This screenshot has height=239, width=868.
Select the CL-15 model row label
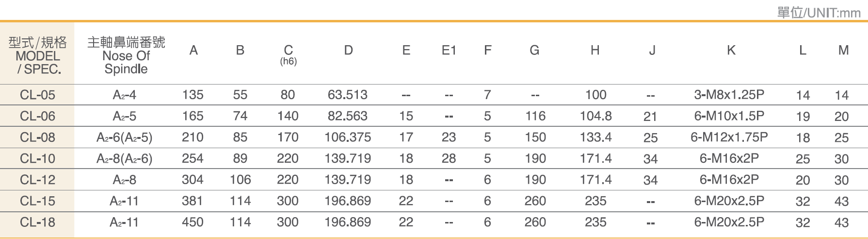click(37, 201)
